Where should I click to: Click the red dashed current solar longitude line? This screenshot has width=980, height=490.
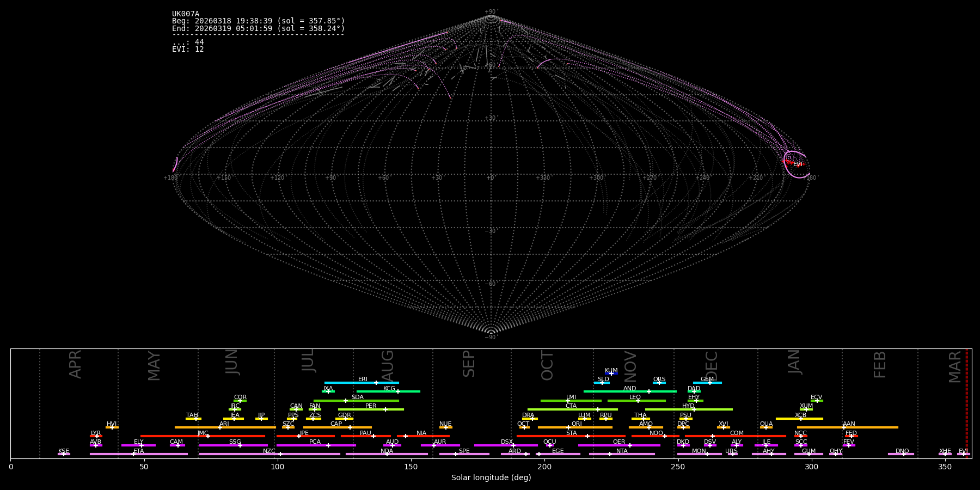[966, 403]
